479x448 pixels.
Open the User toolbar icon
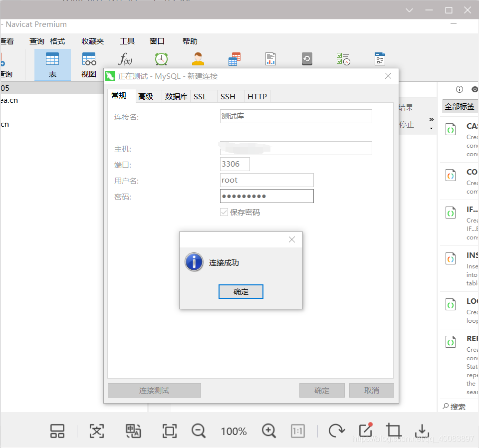[x=198, y=59]
